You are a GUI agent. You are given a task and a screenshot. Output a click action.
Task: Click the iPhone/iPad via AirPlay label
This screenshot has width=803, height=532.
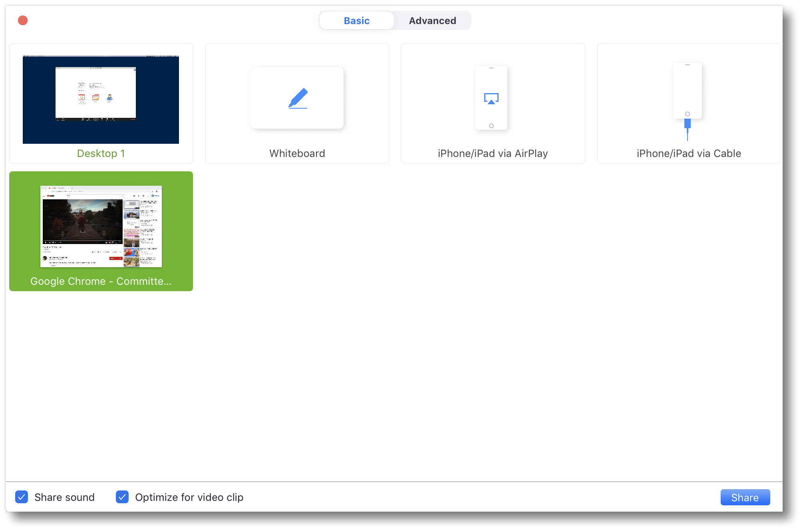pyautogui.click(x=493, y=153)
